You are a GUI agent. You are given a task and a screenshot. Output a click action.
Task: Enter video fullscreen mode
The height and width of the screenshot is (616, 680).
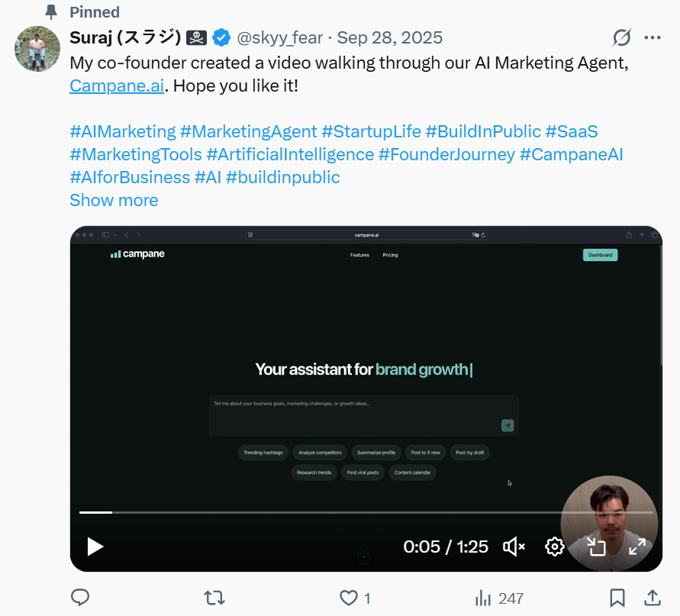tap(637, 547)
